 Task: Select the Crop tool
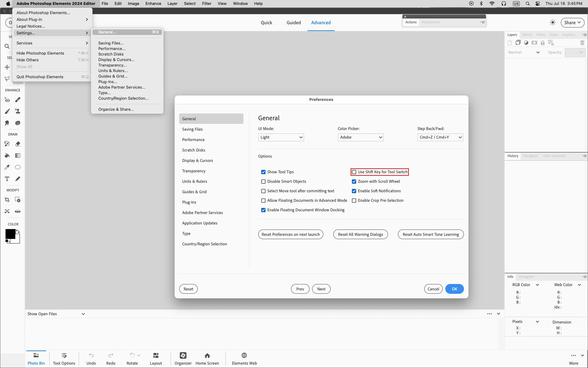coord(7,200)
